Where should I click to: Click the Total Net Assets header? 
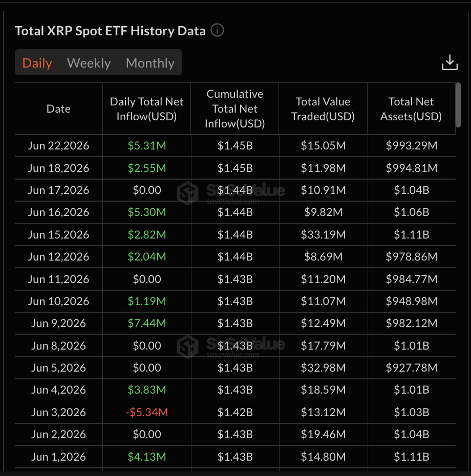[411, 109]
